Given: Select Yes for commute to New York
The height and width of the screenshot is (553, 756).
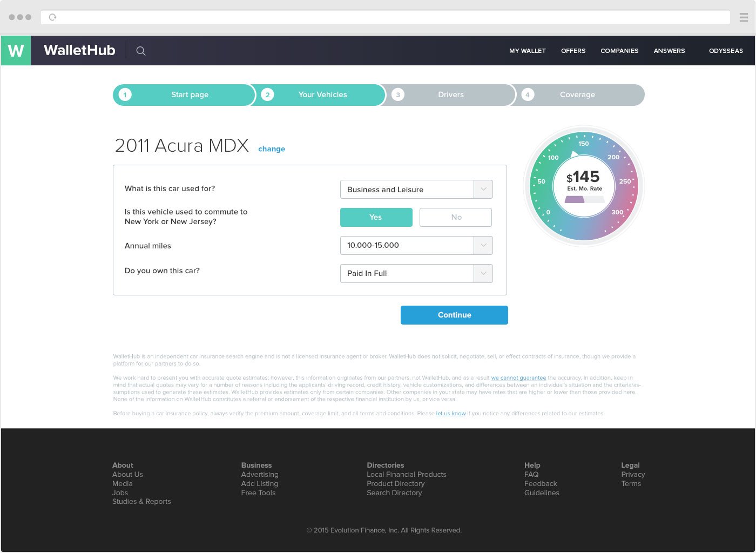Looking at the screenshot, I should tap(376, 217).
